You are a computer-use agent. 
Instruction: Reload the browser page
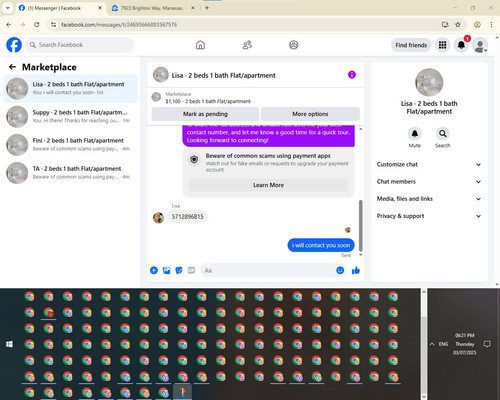[37, 24]
